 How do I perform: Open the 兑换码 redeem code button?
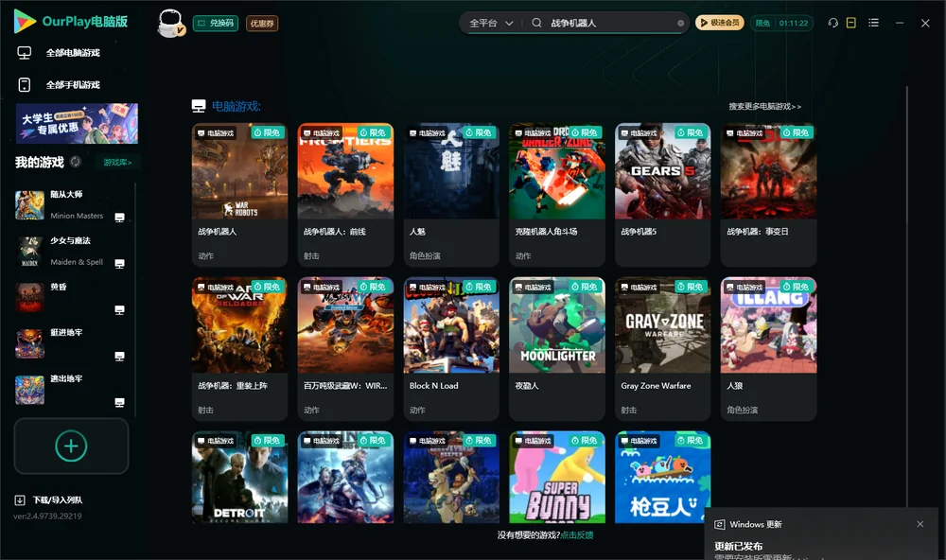pyautogui.click(x=216, y=23)
